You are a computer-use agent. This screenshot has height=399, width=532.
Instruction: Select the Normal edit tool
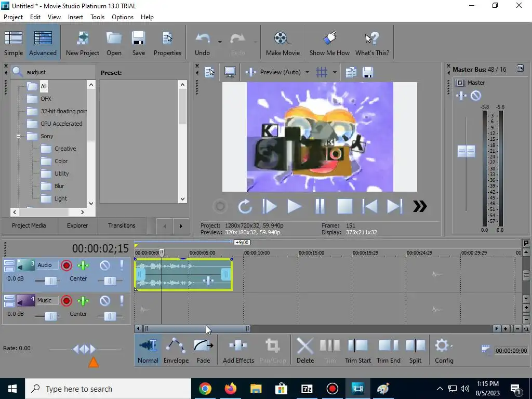(x=148, y=351)
